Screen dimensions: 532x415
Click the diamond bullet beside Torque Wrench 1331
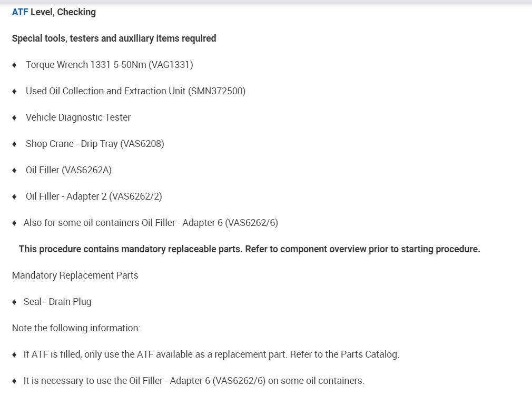[x=14, y=65]
